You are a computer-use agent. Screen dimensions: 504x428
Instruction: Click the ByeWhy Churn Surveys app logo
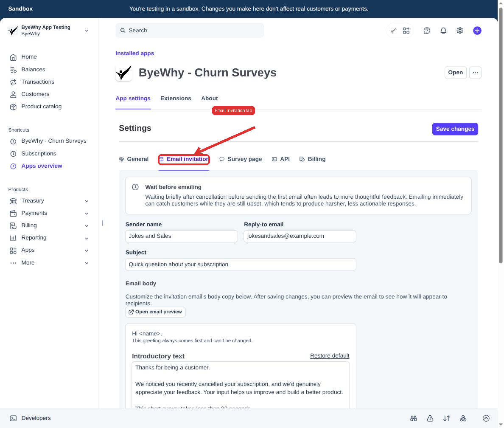(124, 73)
